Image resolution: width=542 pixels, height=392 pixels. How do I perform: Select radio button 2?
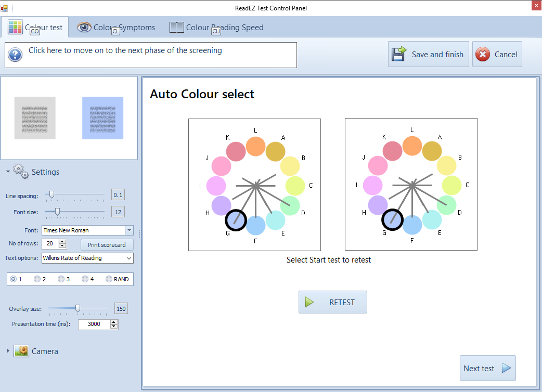37,279
